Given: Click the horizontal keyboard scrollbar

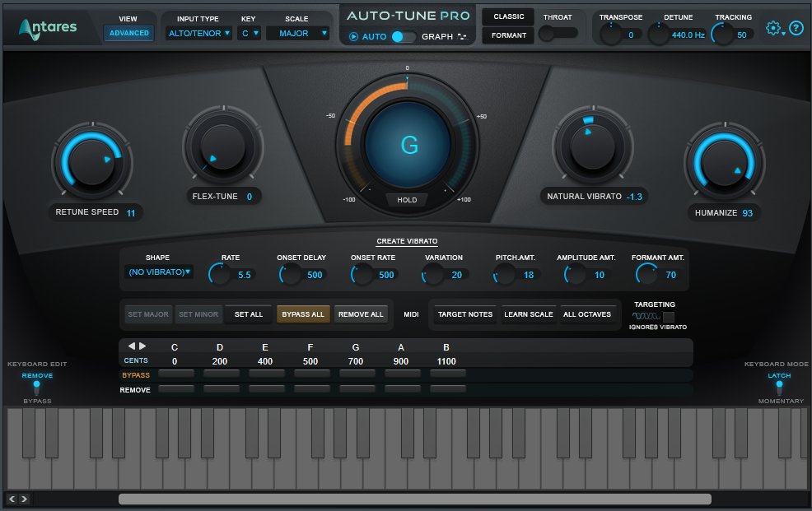Looking at the screenshot, I should click(x=414, y=499).
